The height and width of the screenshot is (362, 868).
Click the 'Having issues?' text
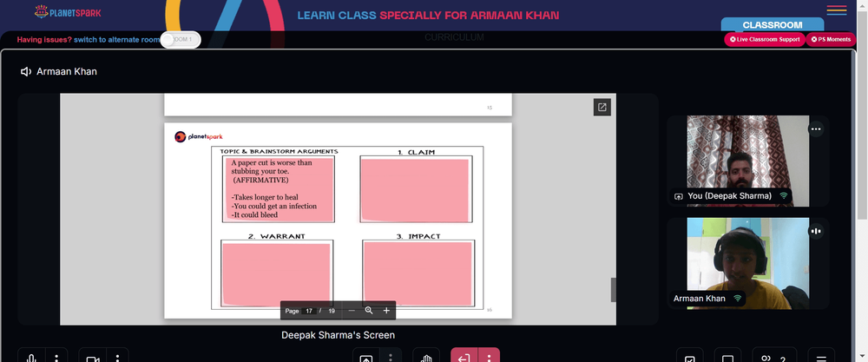(44, 39)
